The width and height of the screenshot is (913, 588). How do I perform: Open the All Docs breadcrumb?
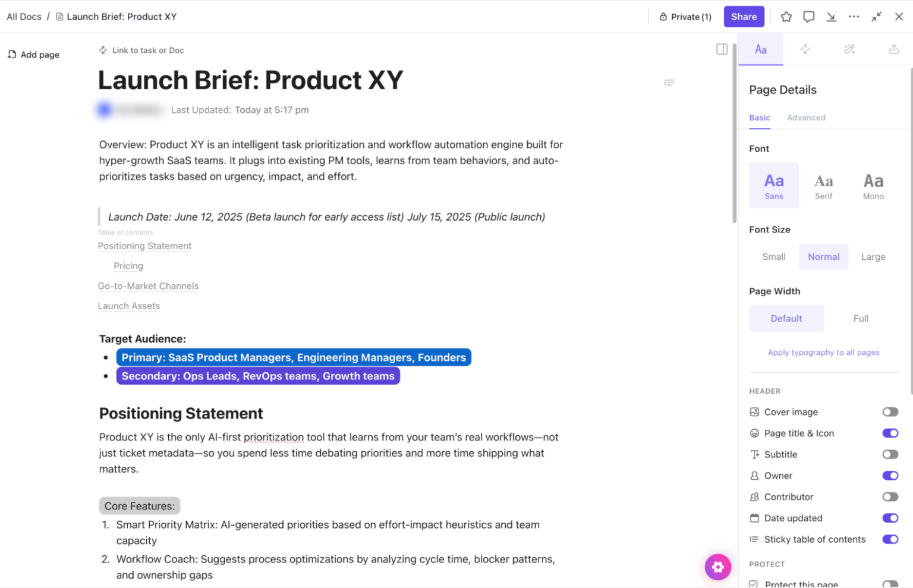coord(24,17)
